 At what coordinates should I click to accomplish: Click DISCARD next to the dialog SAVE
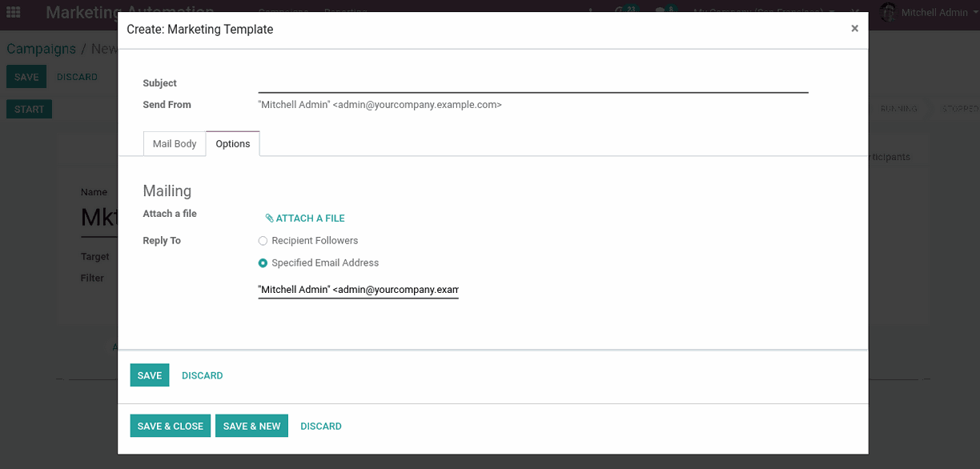(x=203, y=375)
